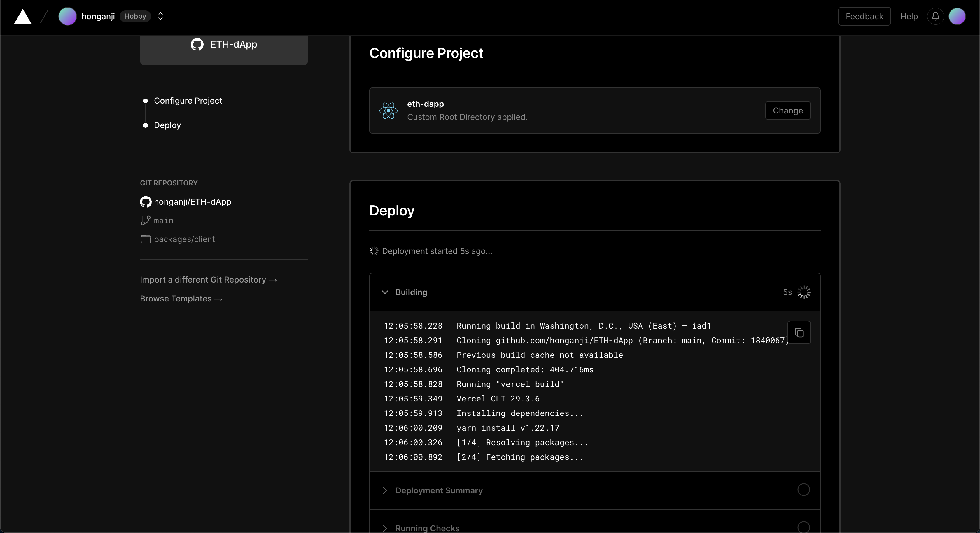Screen dimensions: 980x533
Task: Select the Deploy step
Action: (167, 125)
